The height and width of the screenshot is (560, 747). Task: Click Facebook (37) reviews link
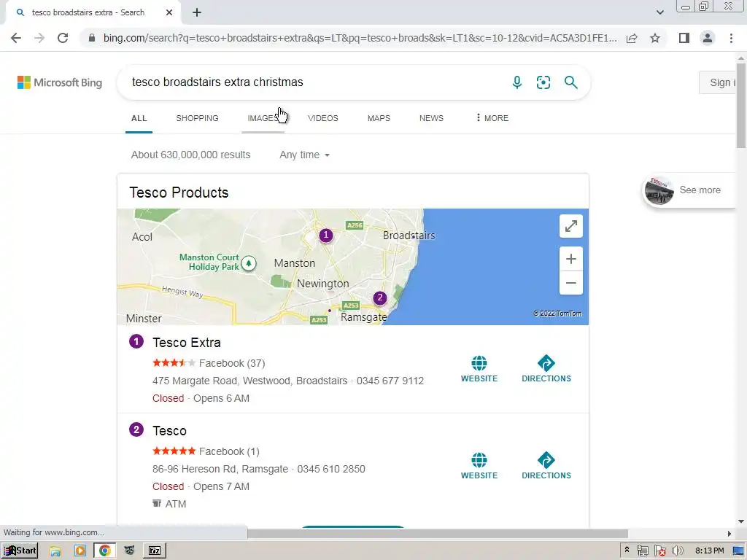tap(232, 363)
